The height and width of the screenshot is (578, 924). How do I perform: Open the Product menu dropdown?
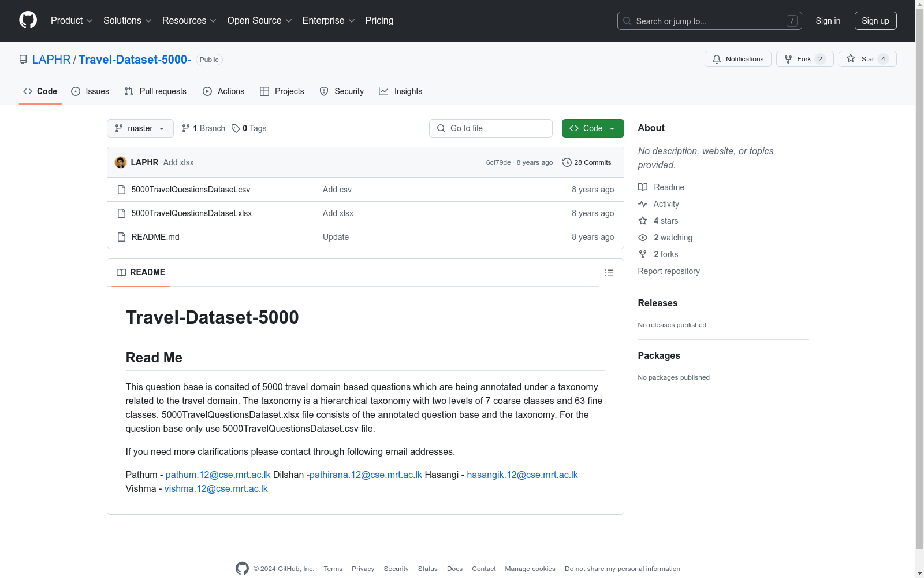click(x=72, y=21)
